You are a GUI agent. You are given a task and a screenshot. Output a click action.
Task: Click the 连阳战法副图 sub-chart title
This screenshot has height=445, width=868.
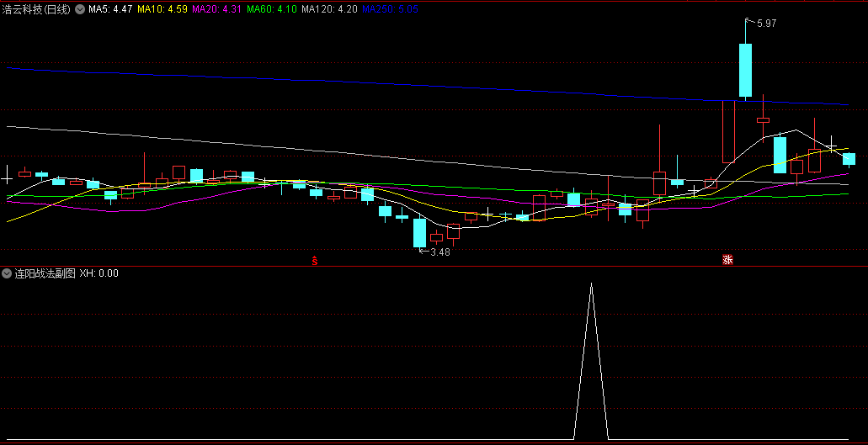coord(45,273)
